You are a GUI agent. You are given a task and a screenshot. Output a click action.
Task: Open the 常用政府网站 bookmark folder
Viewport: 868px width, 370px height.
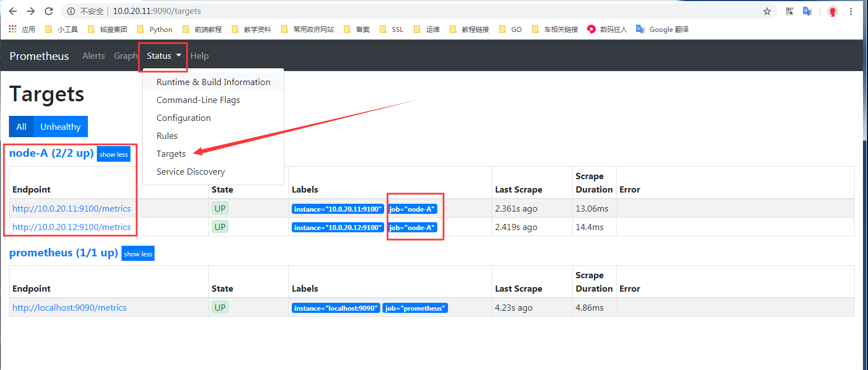tap(307, 29)
